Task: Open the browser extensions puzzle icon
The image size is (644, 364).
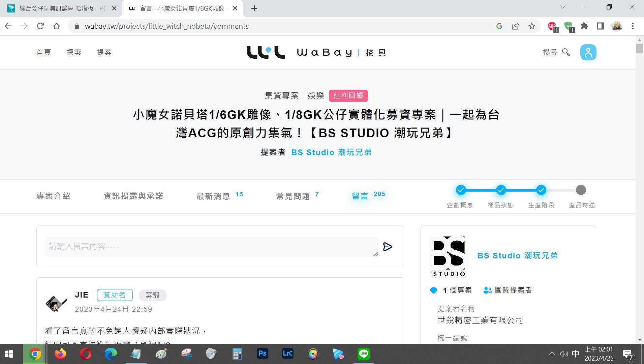Action: tap(585, 26)
